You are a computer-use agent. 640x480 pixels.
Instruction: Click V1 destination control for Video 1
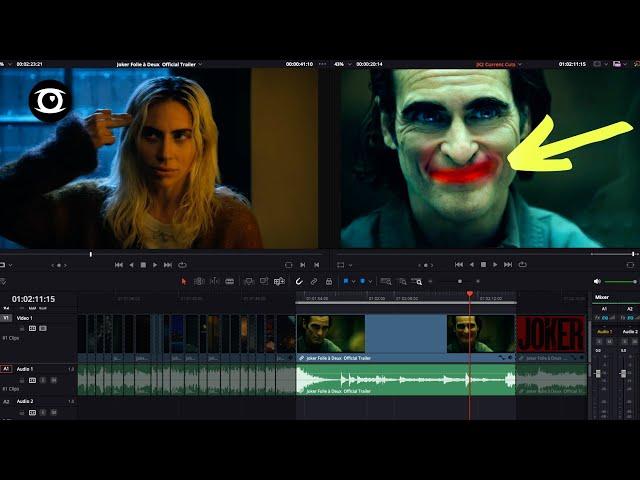[x=6, y=318]
